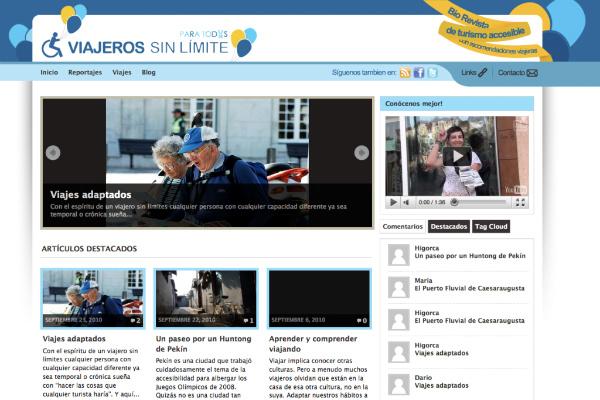Click the Facebook icon in header
Screen dimensions: 600x400
coord(419,73)
